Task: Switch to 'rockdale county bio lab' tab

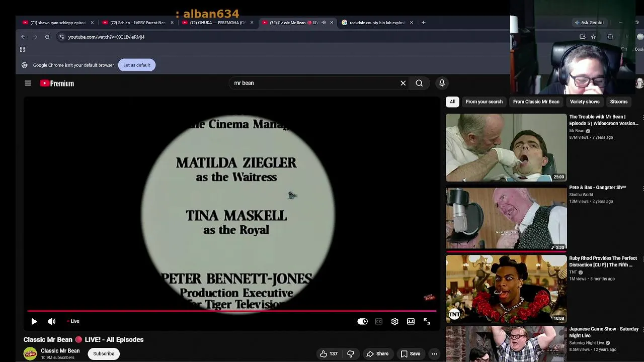Action: coord(377,23)
